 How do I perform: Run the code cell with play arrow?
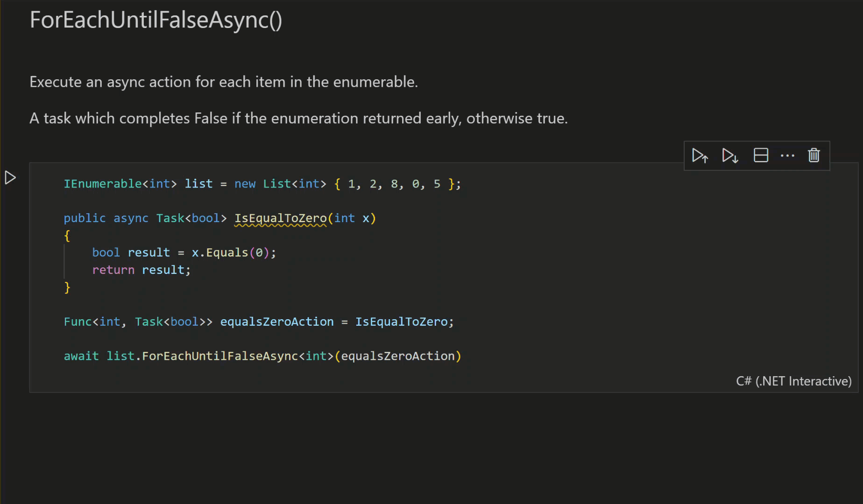tap(10, 178)
